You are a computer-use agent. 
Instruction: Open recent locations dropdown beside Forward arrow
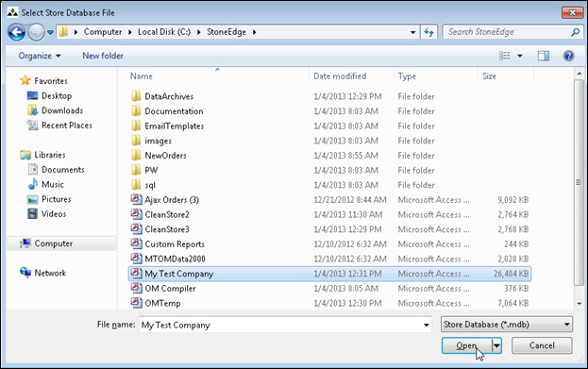50,33
